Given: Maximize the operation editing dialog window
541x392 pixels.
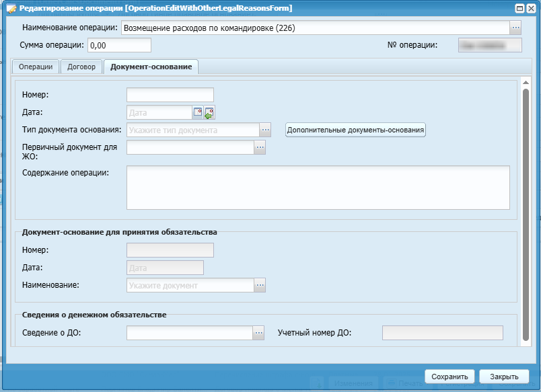Looking at the screenshot, I should [x=520, y=8].
